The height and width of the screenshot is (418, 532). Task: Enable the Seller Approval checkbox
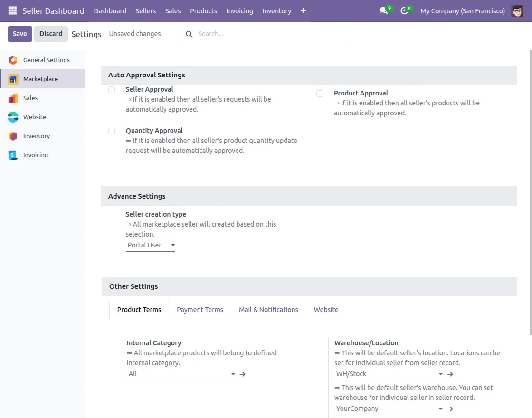[112, 90]
